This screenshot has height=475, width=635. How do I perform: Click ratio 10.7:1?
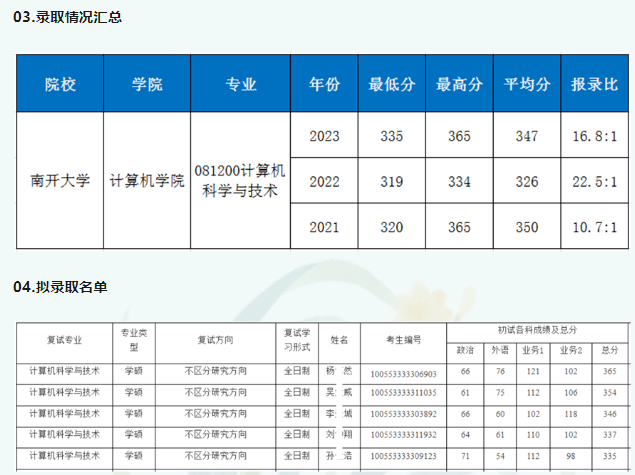(595, 227)
